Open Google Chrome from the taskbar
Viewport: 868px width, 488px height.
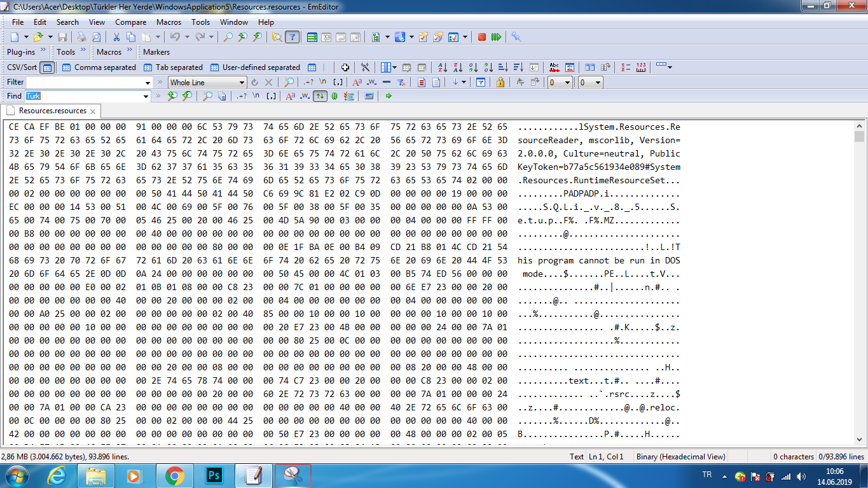click(175, 475)
